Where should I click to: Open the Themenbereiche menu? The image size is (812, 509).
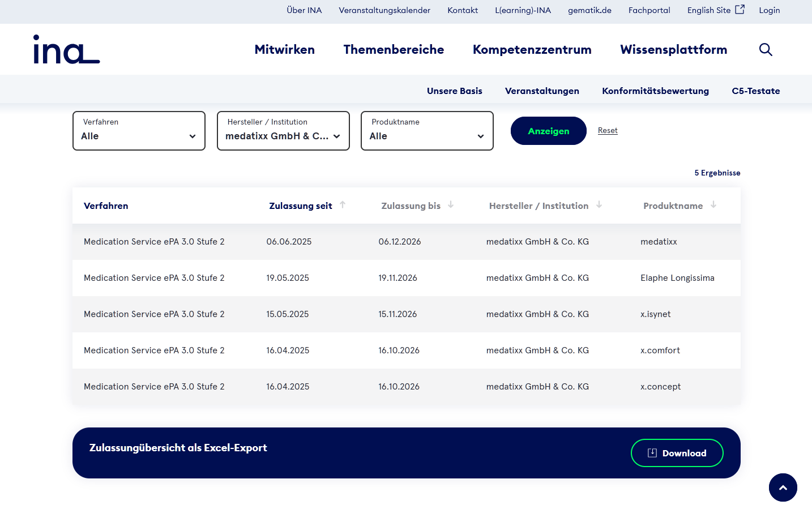(394, 49)
